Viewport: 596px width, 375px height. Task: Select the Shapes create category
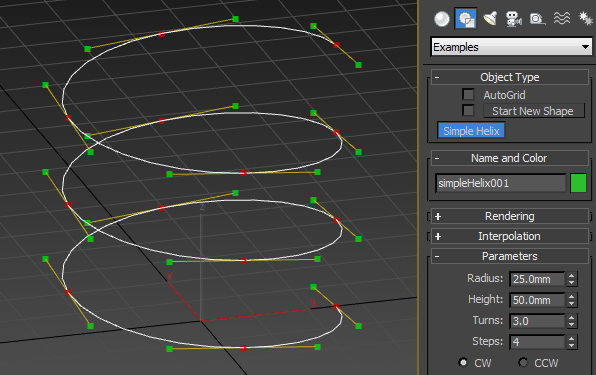coord(466,19)
